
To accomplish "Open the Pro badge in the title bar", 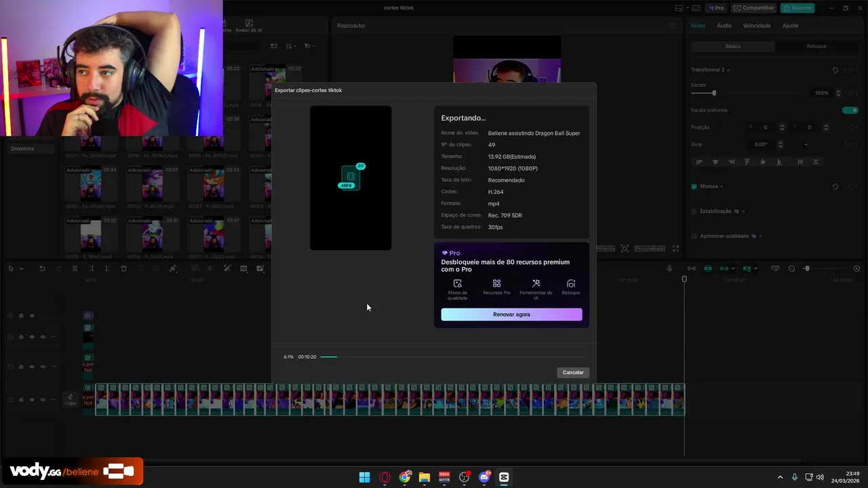I will point(716,8).
